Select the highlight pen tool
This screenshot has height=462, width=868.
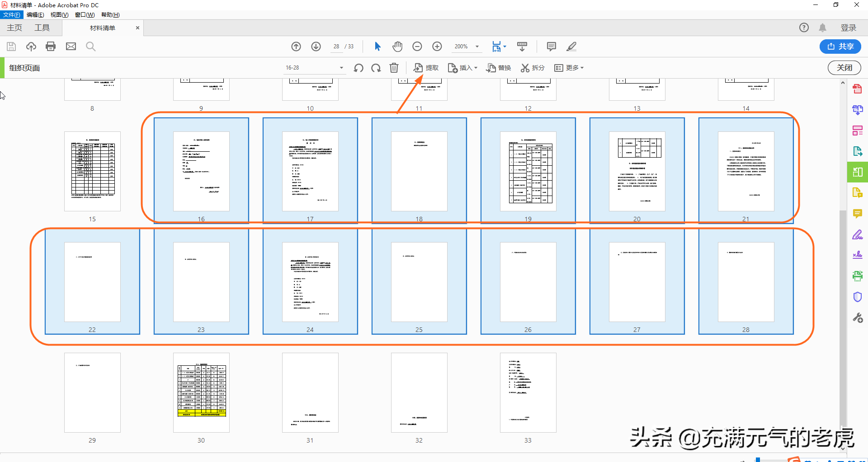[571, 47]
